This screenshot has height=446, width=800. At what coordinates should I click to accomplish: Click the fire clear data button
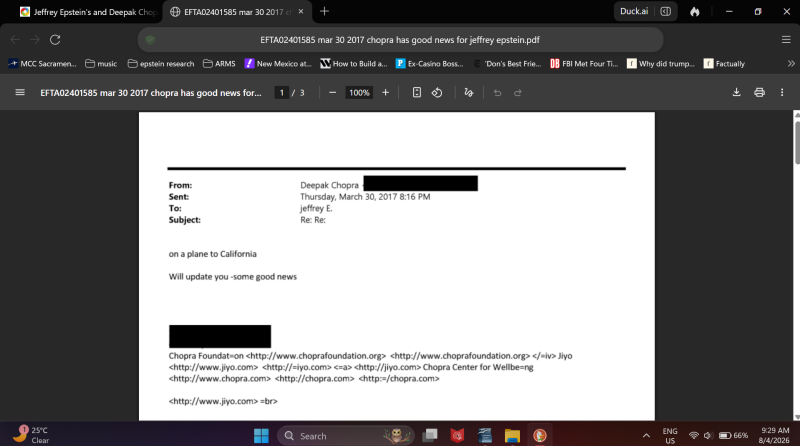(695, 11)
